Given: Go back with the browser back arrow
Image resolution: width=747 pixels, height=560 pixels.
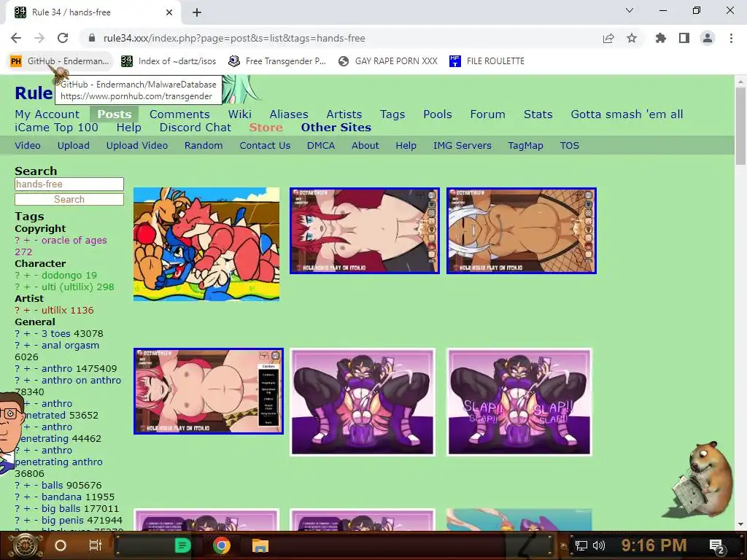Looking at the screenshot, I should point(16,38).
